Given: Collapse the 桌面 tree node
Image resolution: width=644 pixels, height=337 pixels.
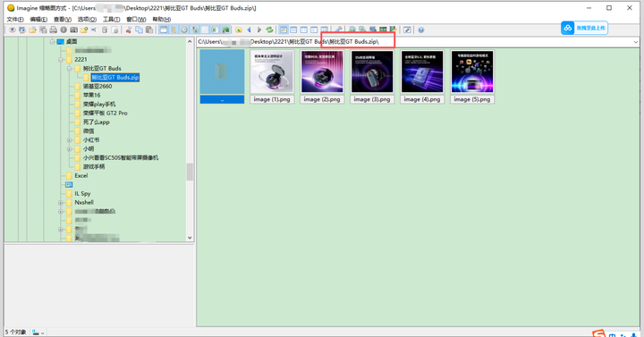Looking at the screenshot, I should pos(52,41).
